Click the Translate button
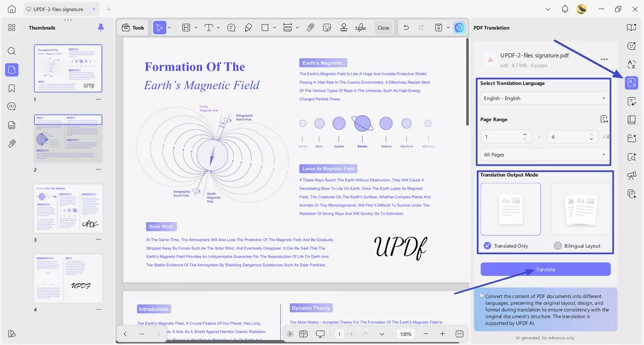 [545, 269]
